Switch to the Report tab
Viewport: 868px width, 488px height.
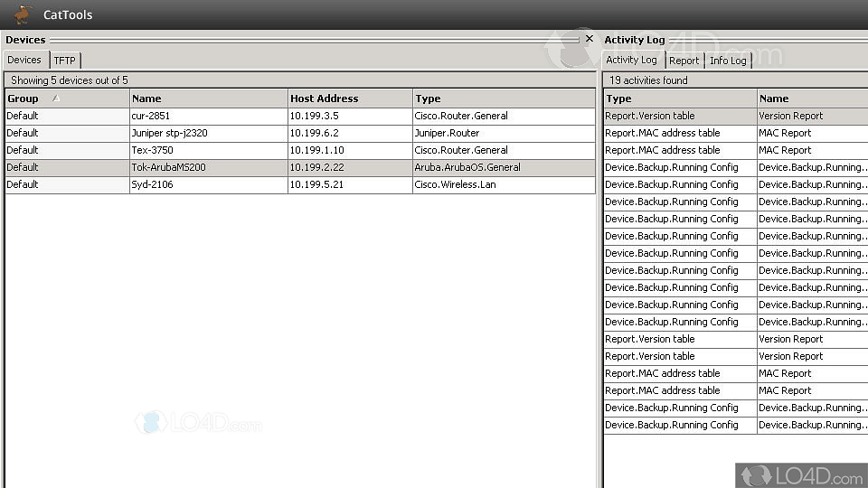684,61
